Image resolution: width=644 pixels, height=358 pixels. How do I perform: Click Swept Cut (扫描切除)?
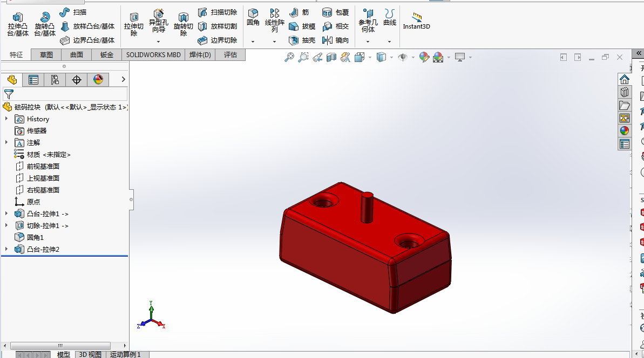(x=217, y=12)
